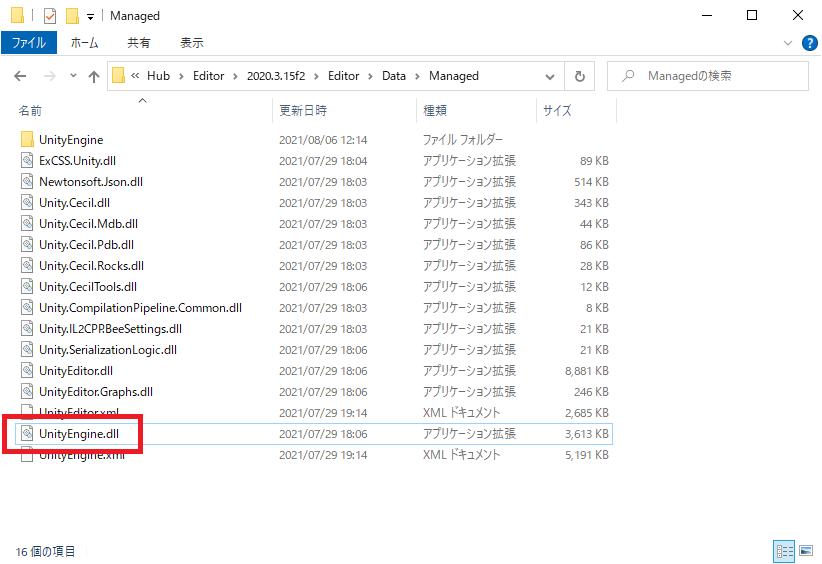
Task: Navigate to Data in the address path
Action: (394, 76)
